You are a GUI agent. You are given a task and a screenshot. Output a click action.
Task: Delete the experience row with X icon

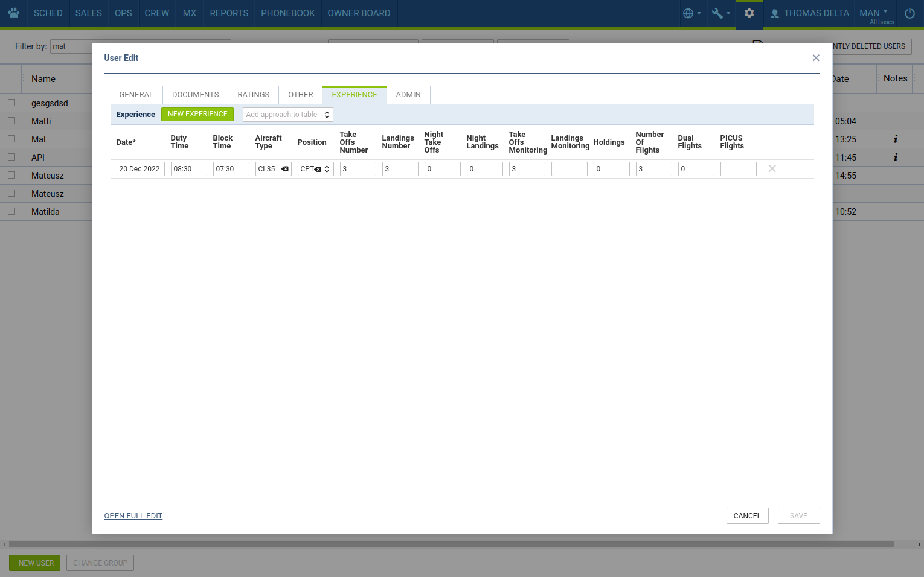click(x=772, y=169)
